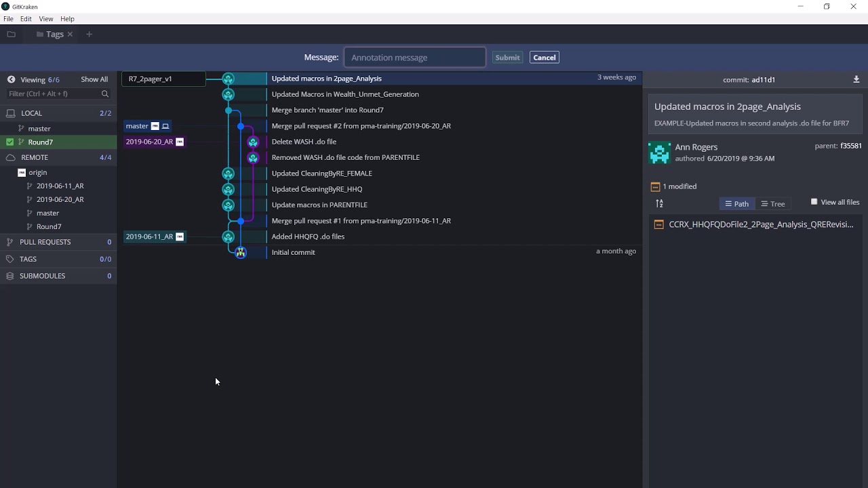Click the folder icon in the tab bar
Screen dimensions: 868x488
[11, 34]
